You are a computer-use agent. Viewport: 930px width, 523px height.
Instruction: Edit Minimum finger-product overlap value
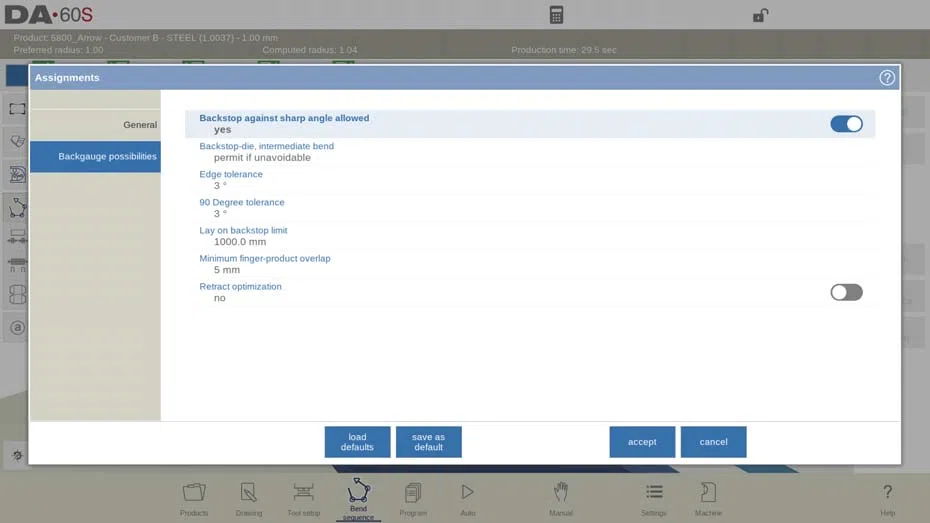tap(530, 264)
